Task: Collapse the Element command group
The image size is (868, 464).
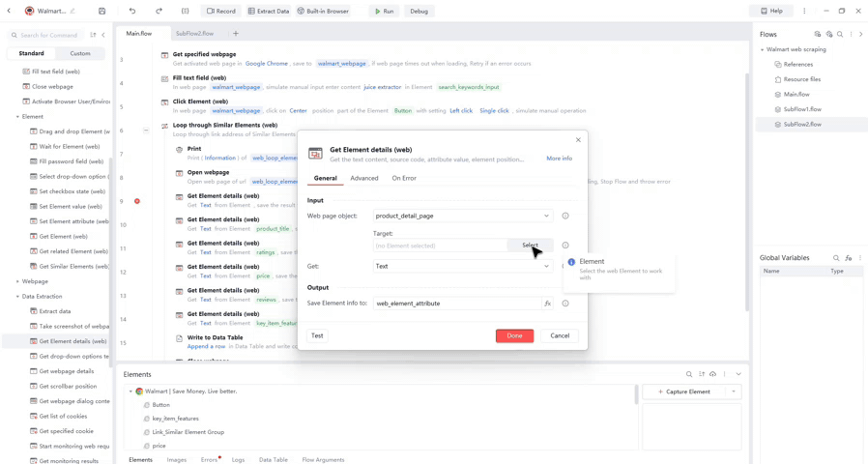Action: 17,117
